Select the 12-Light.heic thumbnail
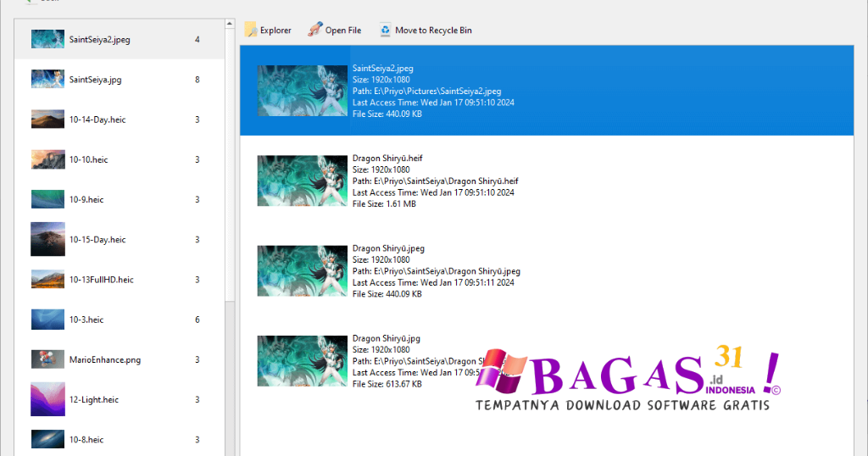Image resolution: width=868 pixels, height=456 pixels. coord(47,399)
